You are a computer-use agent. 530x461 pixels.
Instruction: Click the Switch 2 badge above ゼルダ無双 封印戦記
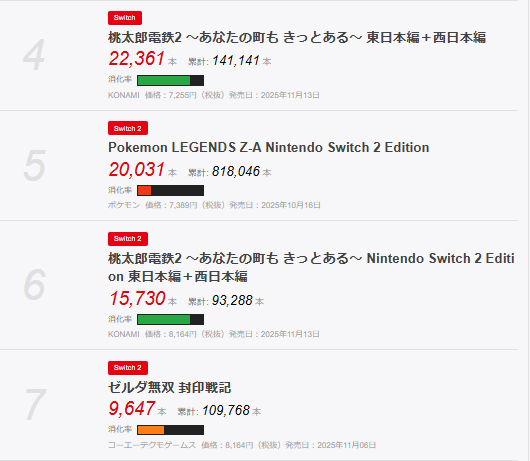coord(128,368)
